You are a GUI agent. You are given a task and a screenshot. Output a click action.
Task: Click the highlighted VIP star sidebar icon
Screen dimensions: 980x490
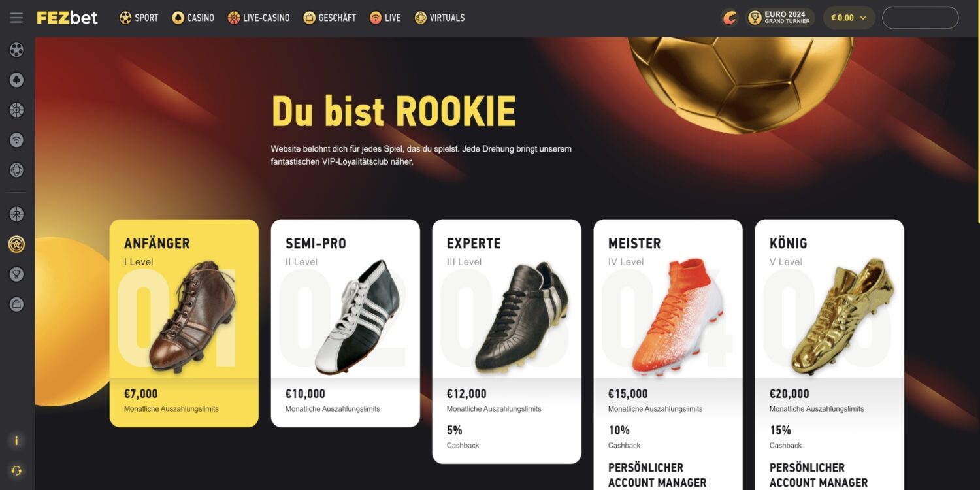[x=16, y=244]
